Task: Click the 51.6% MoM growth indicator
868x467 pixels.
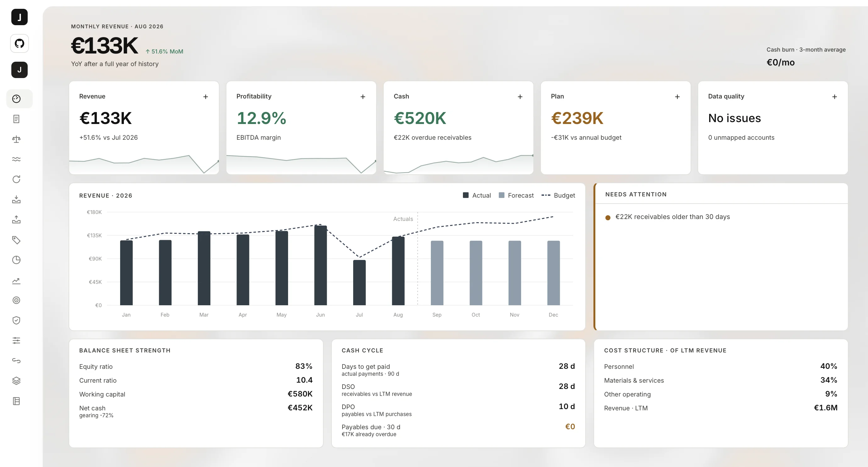Action: coord(164,52)
